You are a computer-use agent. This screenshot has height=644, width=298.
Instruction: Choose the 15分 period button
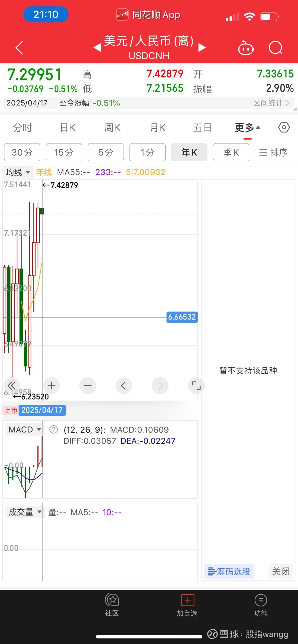point(64,152)
